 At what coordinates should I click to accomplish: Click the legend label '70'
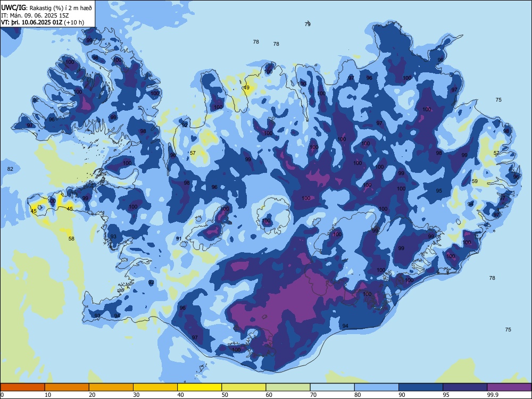[313, 395]
